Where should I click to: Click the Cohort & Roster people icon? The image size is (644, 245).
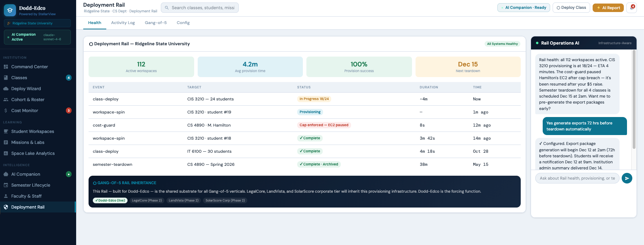click(6, 100)
